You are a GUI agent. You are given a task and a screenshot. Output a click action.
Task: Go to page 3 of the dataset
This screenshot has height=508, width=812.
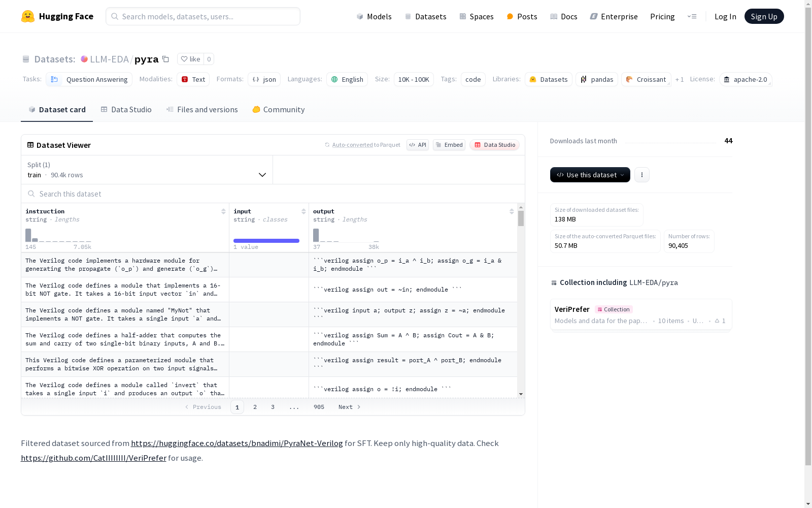pyautogui.click(x=273, y=407)
